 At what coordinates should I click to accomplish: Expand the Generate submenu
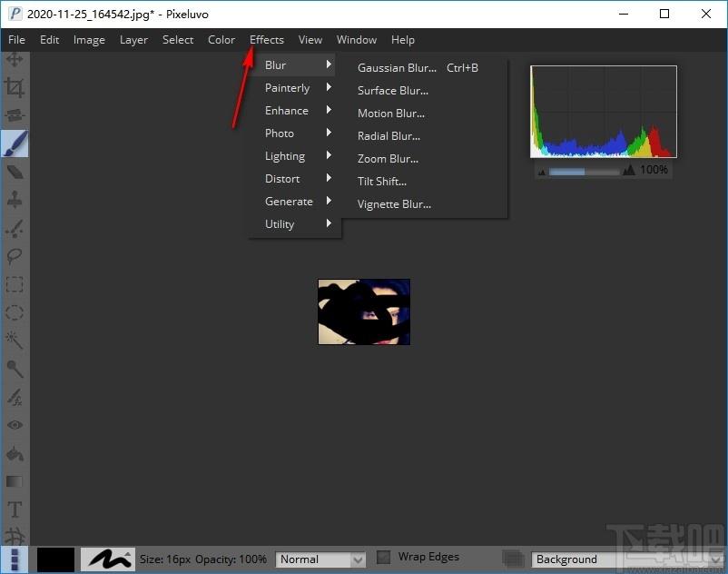point(294,202)
